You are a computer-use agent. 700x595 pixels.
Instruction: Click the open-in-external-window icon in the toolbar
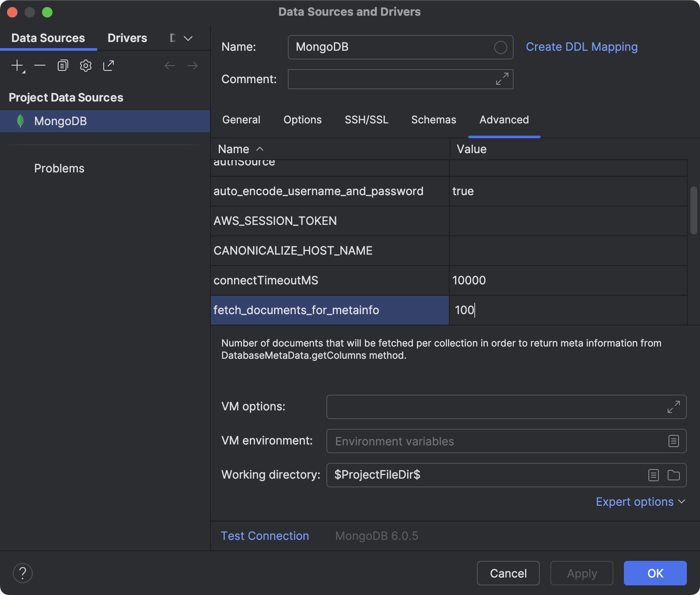pos(108,65)
